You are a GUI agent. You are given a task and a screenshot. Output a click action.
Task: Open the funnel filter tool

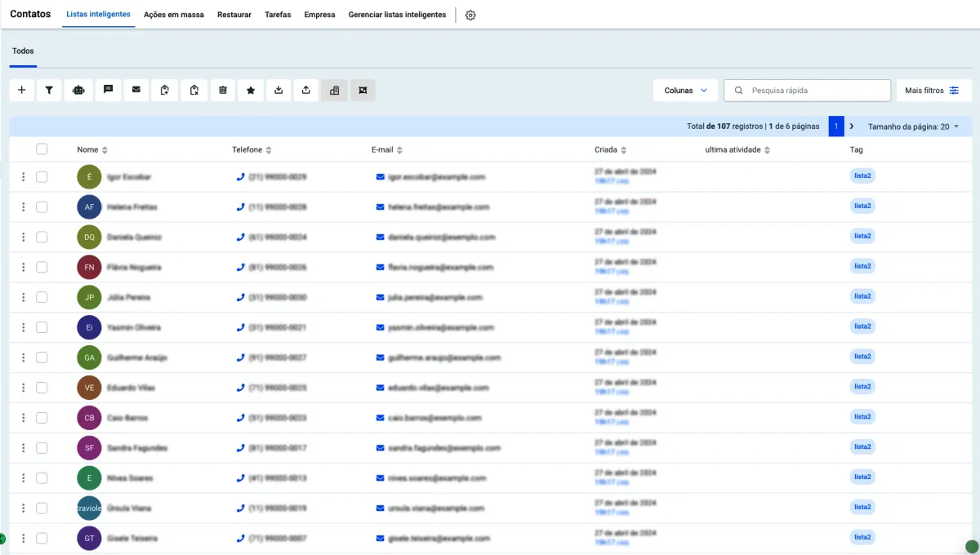(49, 91)
